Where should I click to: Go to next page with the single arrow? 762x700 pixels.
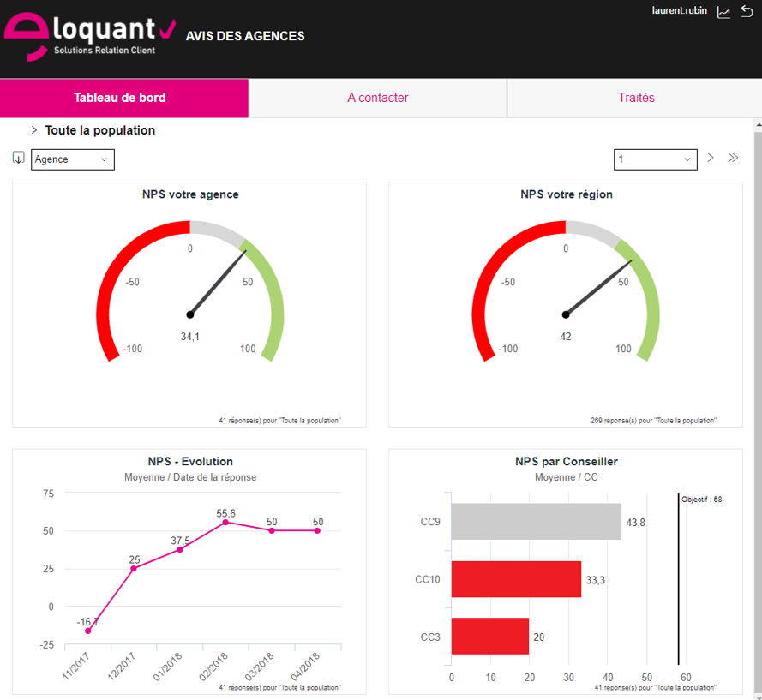coord(710,158)
